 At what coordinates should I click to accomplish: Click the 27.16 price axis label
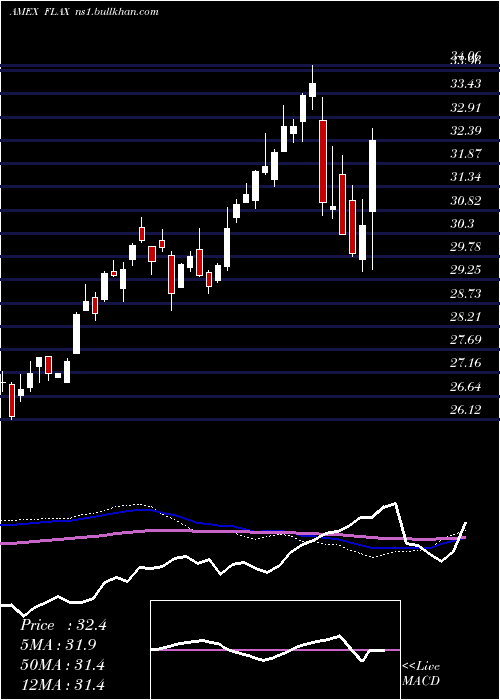point(466,363)
